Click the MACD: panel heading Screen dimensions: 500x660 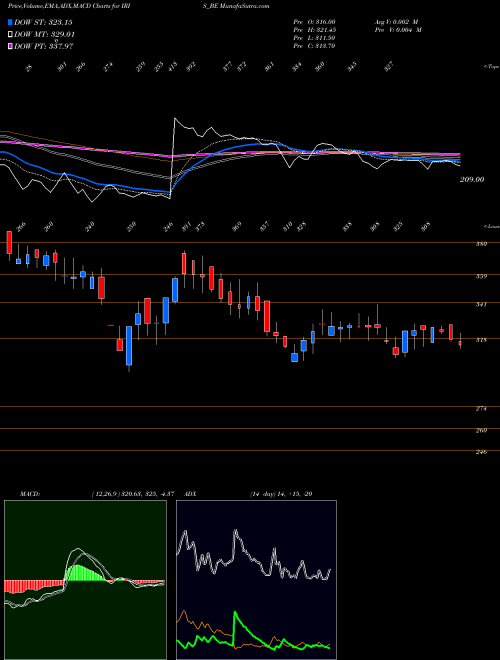(x=30, y=494)
